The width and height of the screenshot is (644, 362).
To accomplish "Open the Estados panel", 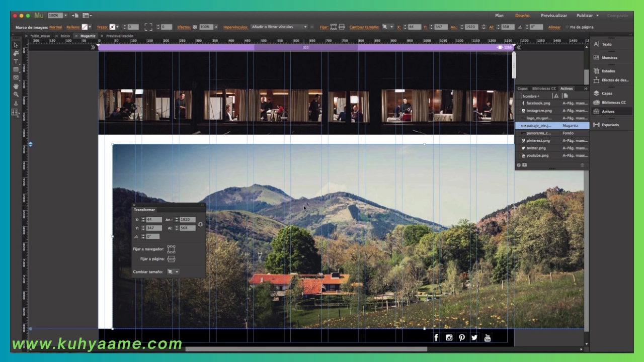I will point(604,71).
